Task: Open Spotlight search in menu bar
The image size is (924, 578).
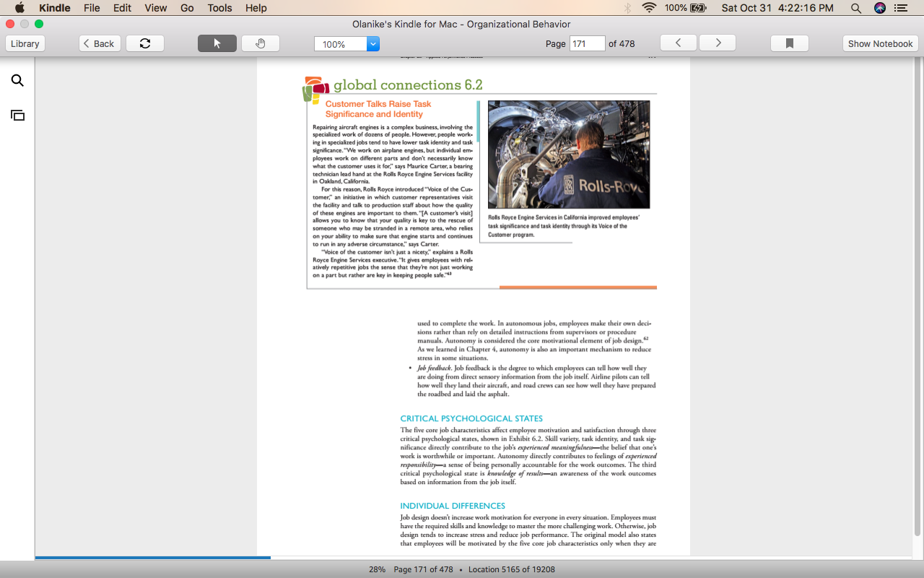Action: pos(855,8)
